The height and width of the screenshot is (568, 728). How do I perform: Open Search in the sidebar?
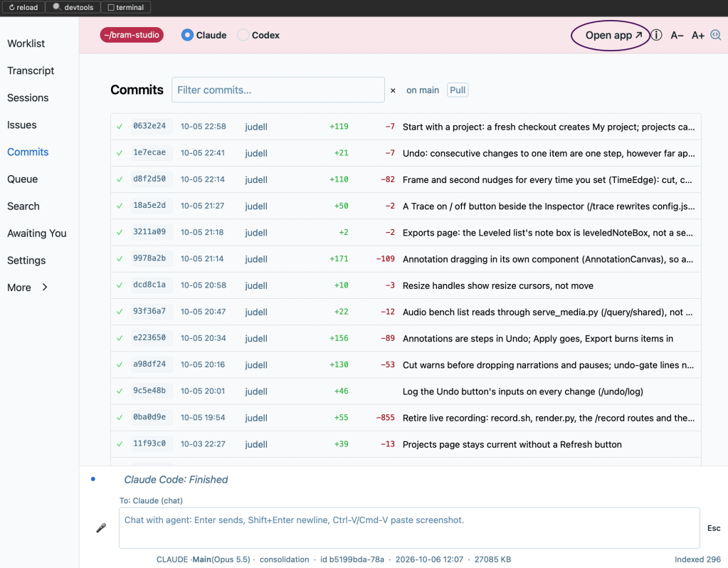(x=23, y=206)
